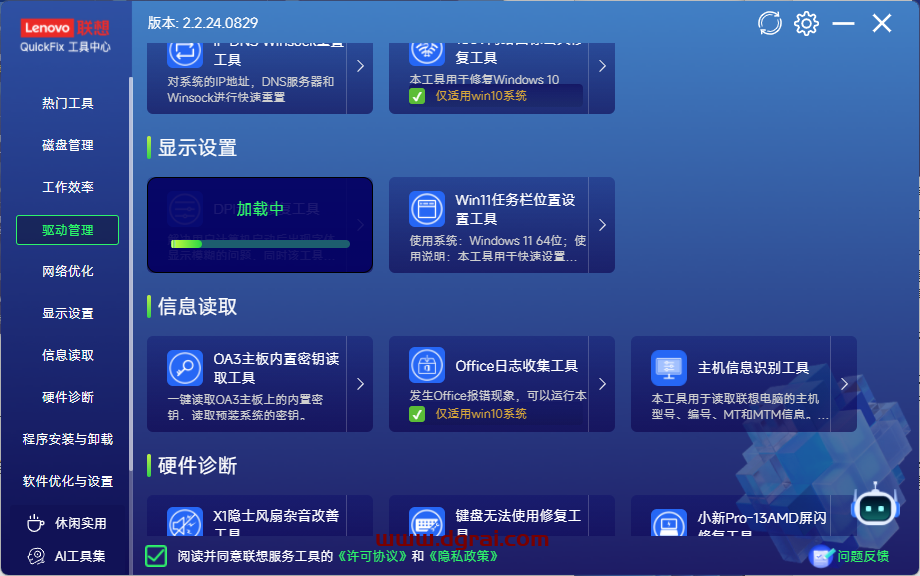Image resolution: width=920 pixels, height=576 pixels.
Task: Click the 主机信息识别工具 icon
Action: (x=669, y=368)
